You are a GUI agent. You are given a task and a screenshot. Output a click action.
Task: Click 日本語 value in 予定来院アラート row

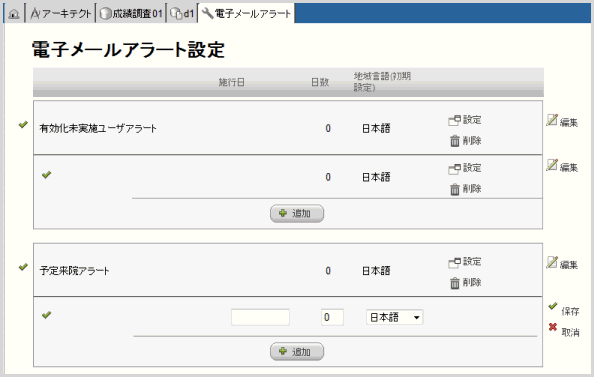376,271
